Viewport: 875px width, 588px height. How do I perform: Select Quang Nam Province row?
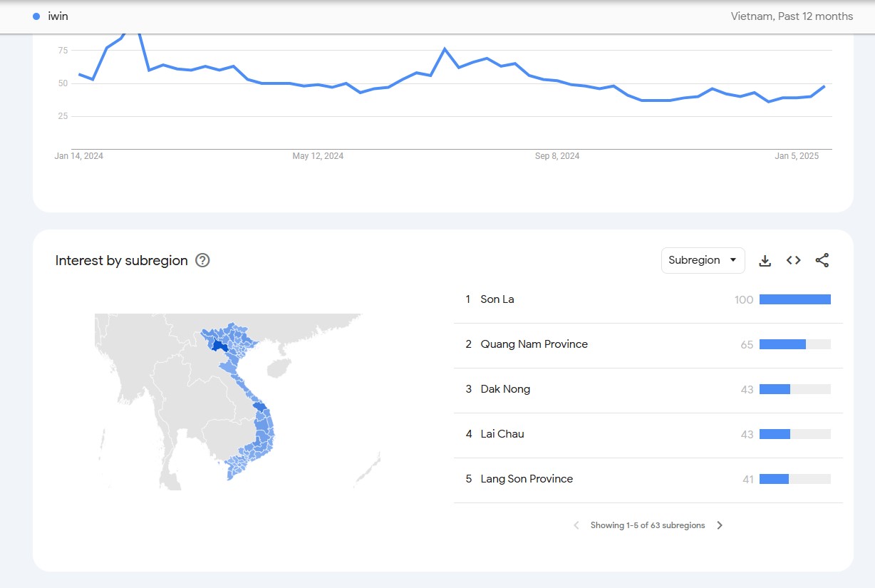534,344
